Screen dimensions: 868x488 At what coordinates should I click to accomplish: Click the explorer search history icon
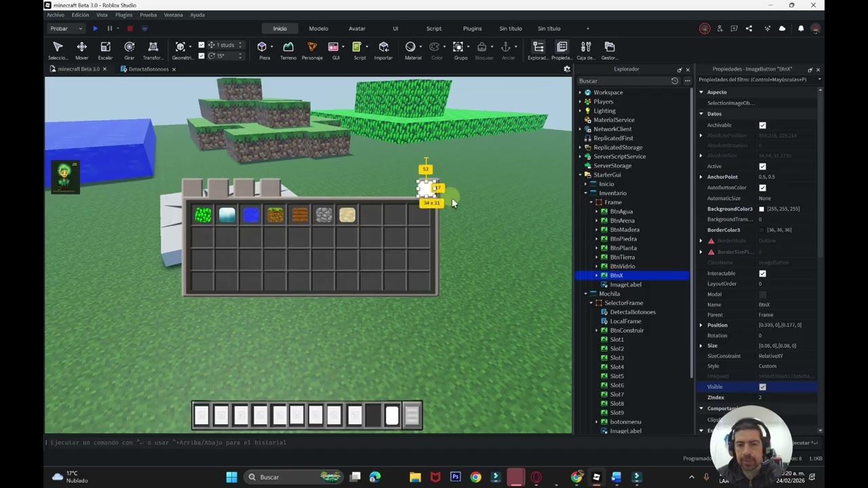674,81
